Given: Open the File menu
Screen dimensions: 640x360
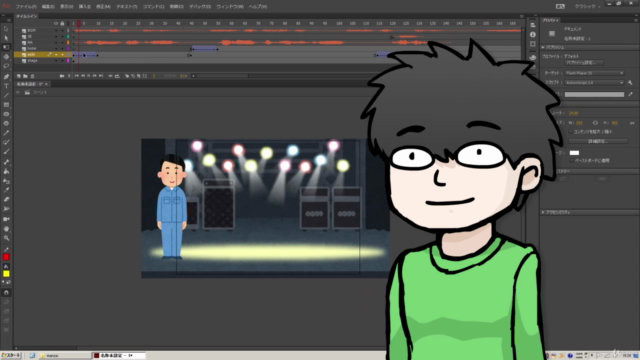Looking at the screenshot, I should click(x=26, y=7).
